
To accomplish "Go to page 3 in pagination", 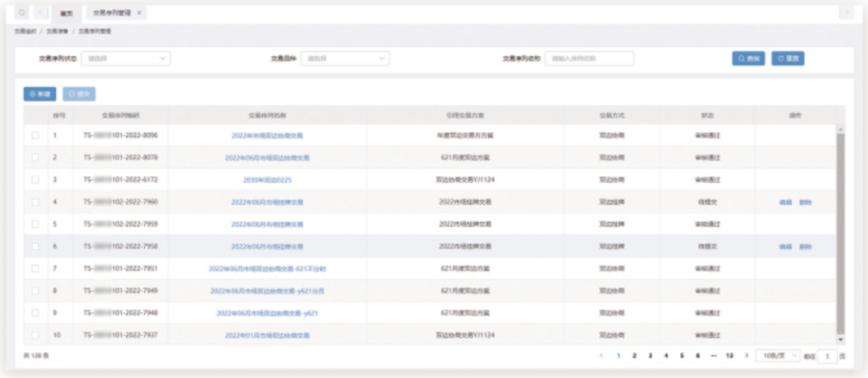I will pos(650,356).
